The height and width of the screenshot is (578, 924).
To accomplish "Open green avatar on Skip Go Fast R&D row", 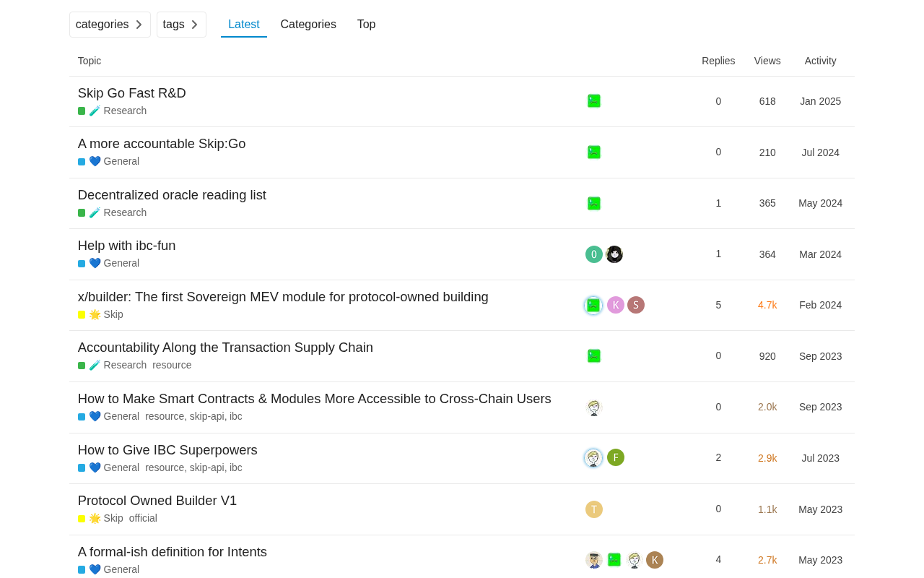I will point(594,101).
